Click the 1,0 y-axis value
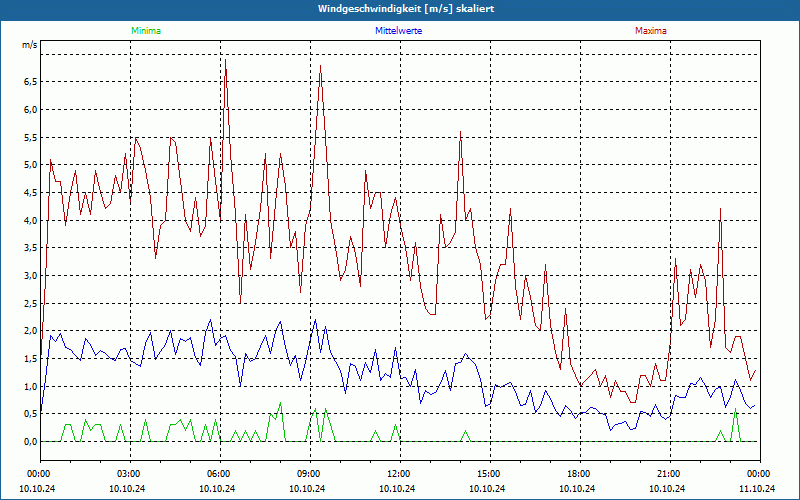The image size is (800, 500). tap(31, 386)
